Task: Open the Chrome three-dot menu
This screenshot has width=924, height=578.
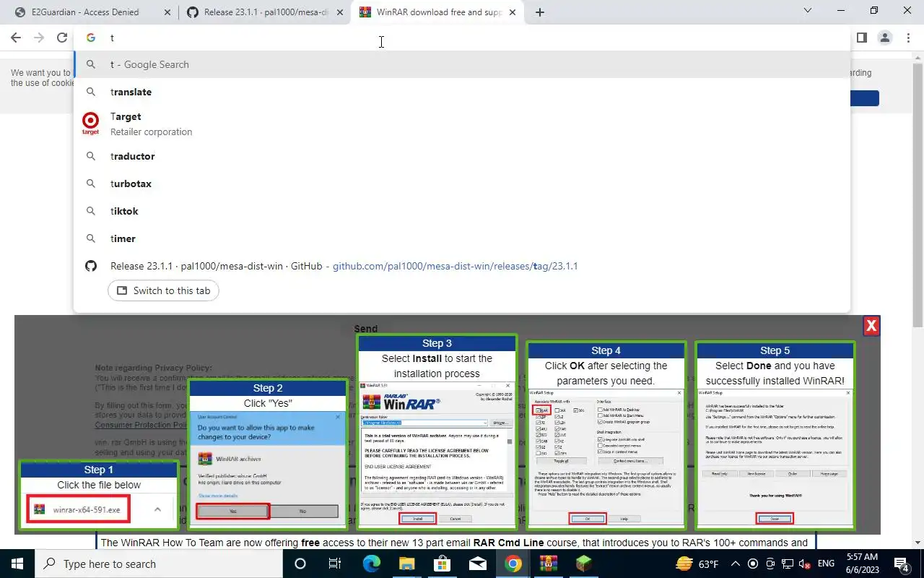Action: click(x=907, y=38)
